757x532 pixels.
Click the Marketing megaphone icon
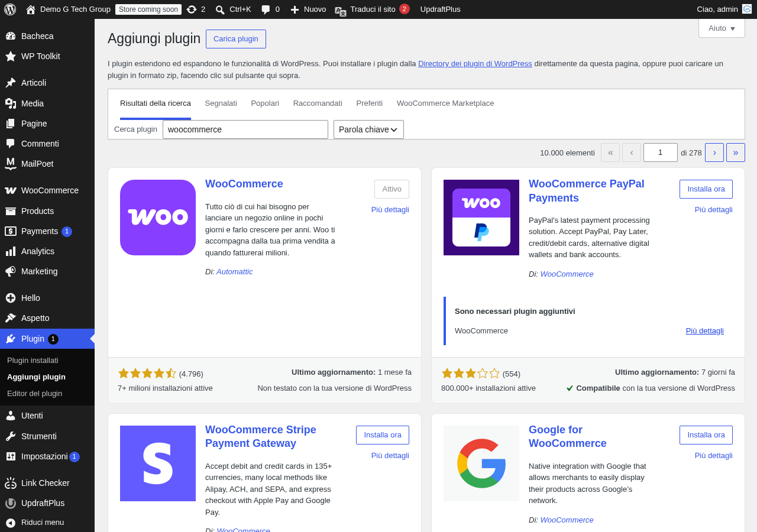point(11,271)
